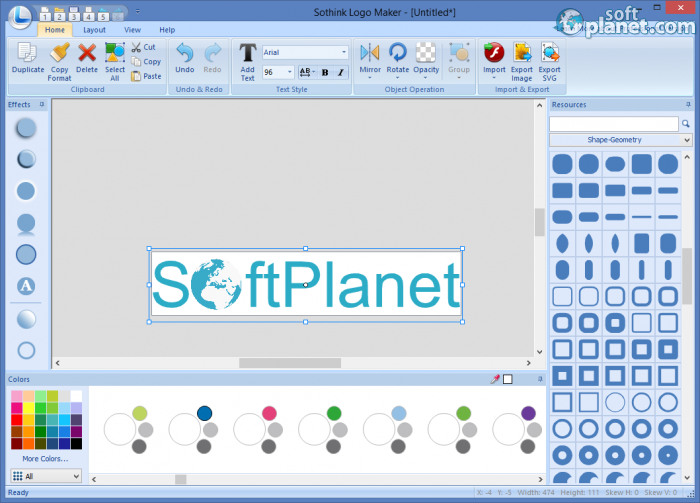Screen dimensions: 700x503
Task: Choose the pink color scheme
Action: click(x=258, y=429)
